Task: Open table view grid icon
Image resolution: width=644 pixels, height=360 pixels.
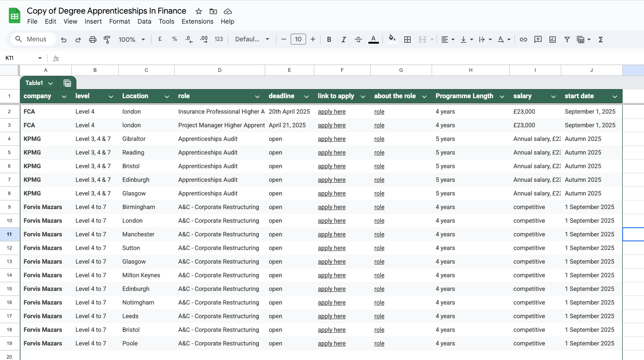Action: tap(67, 83)
